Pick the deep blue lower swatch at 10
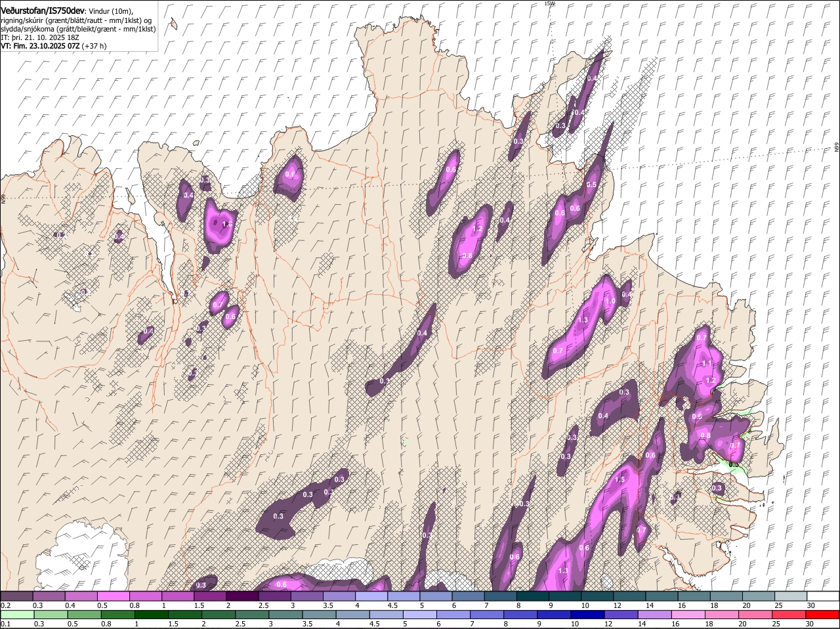 click(x=588, y=615)
